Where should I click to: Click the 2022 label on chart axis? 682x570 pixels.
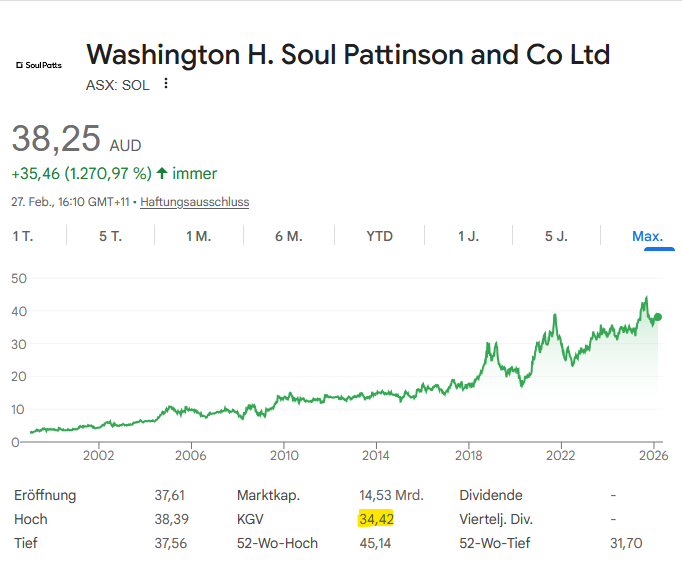click(560, 455)
